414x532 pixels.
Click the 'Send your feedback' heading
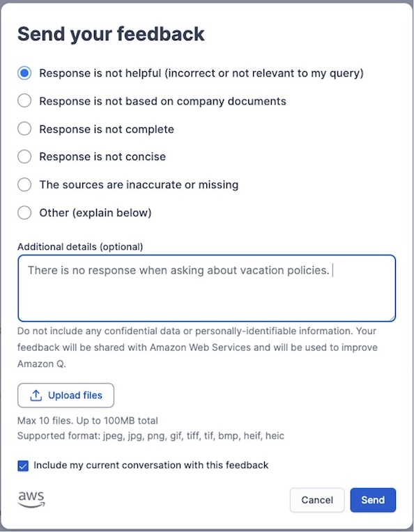(x=111, y=34)
